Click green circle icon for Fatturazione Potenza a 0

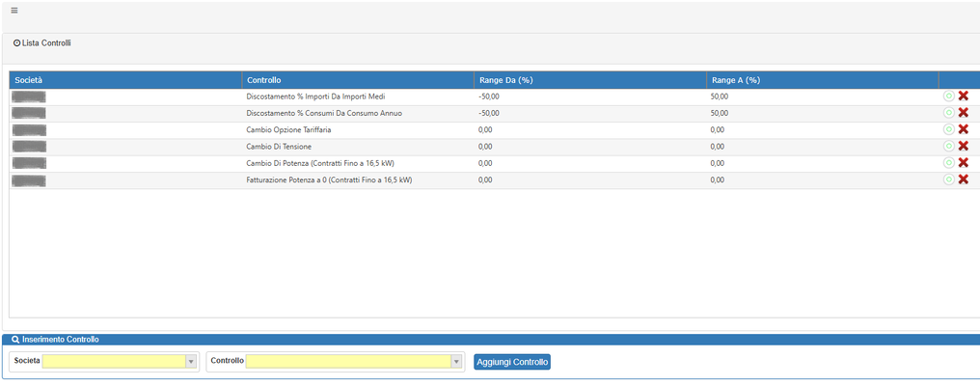949,179
